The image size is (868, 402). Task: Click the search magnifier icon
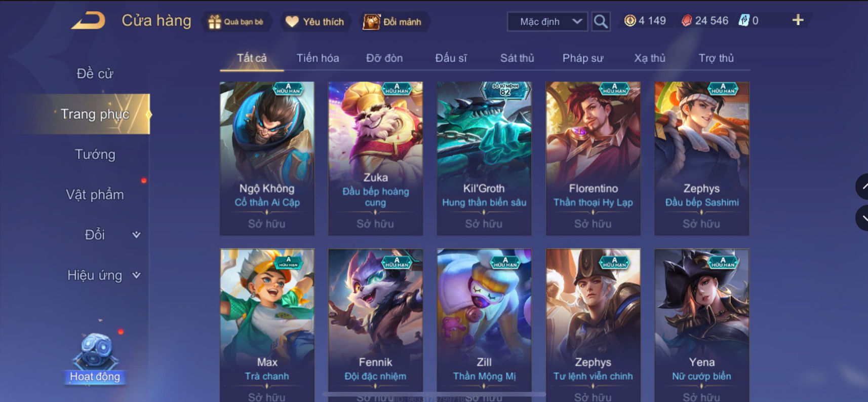[601, 21]
